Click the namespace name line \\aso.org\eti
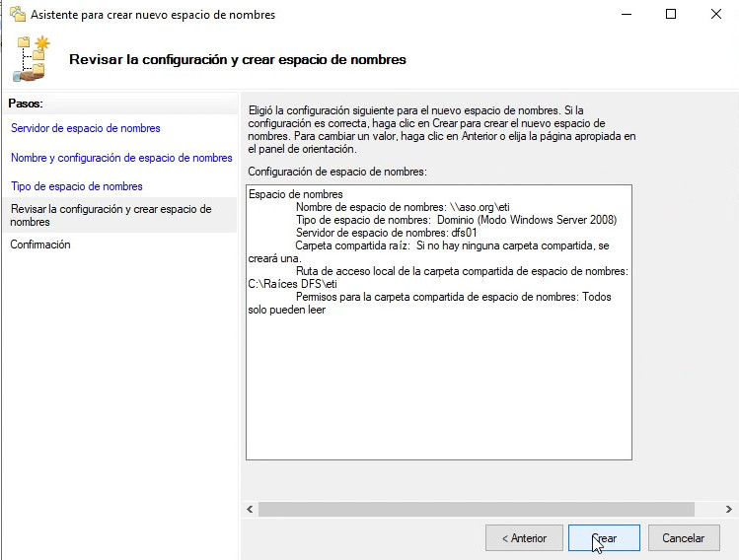Screen dimensions: 739x560 tap(402, 207)
